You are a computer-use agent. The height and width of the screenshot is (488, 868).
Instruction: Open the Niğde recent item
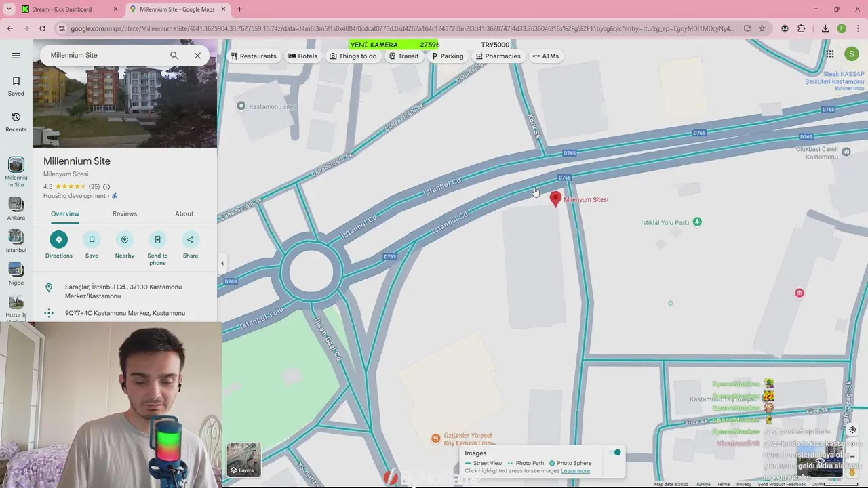coord(16,274)
